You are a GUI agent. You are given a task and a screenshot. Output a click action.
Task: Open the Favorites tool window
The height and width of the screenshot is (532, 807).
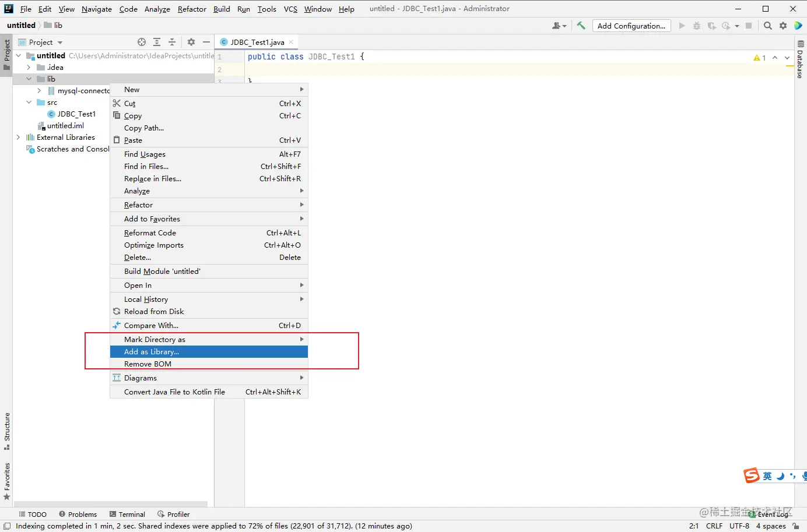click(x=6, y=481)
